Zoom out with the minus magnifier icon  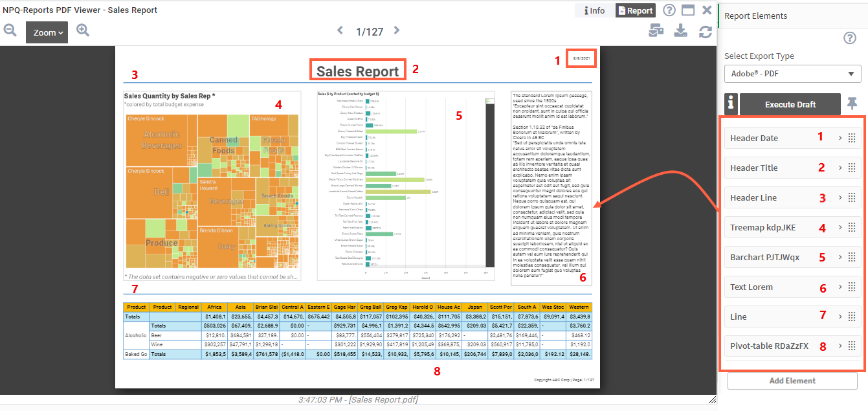coord(10,30)
